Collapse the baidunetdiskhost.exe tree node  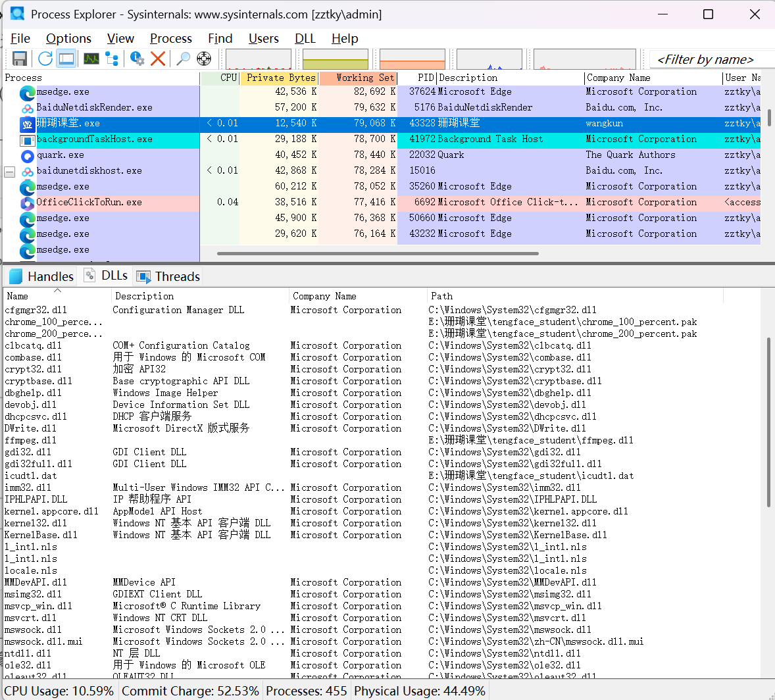click(9, 172)
